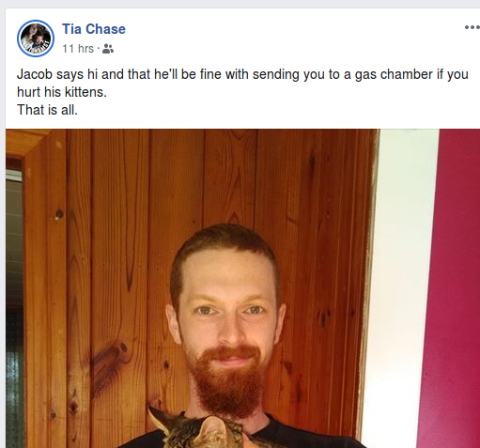Click the man's red beard in the photo
The width and height of the screenshot is (480, 448).
coord(227,378)
